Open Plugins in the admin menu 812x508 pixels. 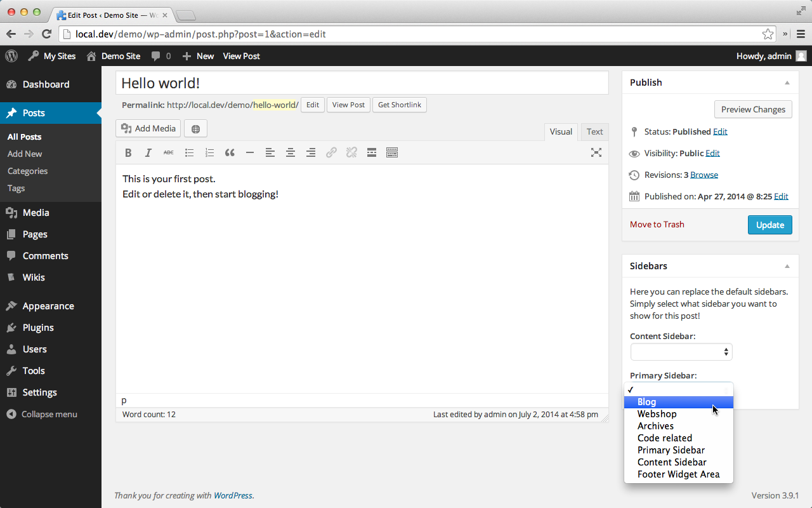(51, 328)
